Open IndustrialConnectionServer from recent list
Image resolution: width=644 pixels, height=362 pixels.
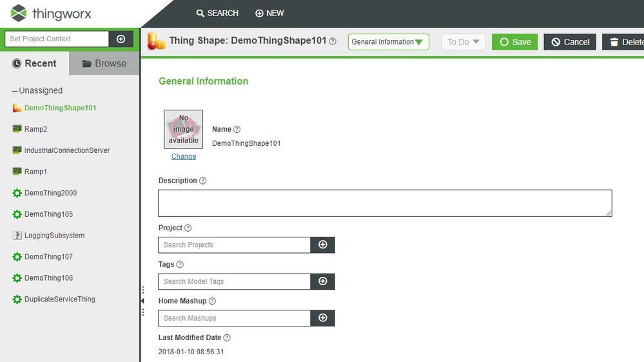click(x=67, y=150)
